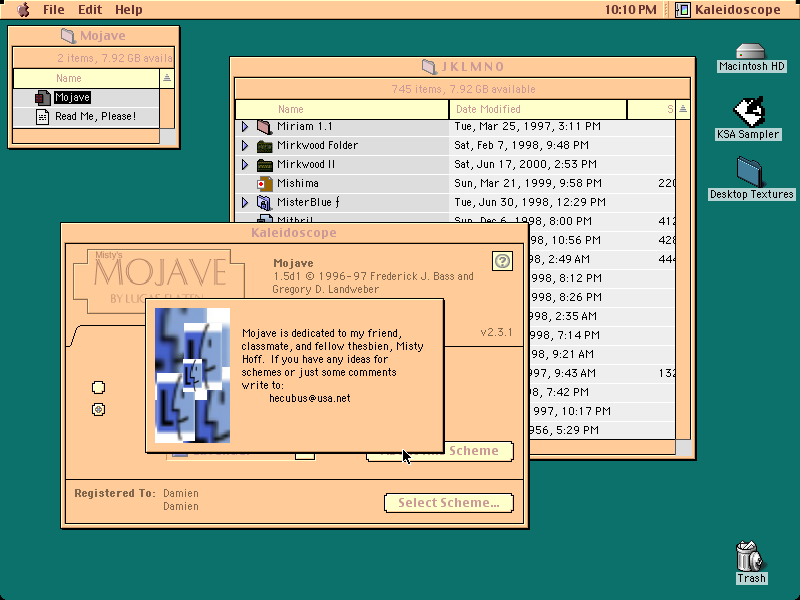800x600 pixels.
Task: Click the Mojave scheme file icon
Action: (43, 97)
